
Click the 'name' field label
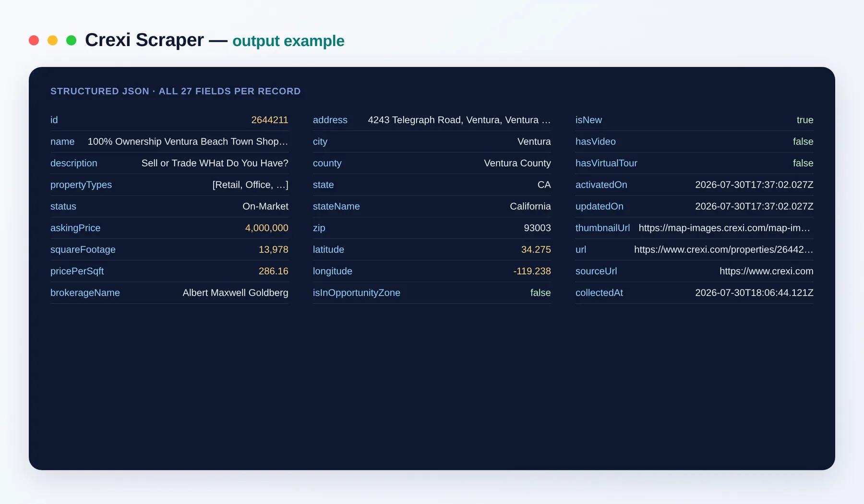(x=62, y=142)
